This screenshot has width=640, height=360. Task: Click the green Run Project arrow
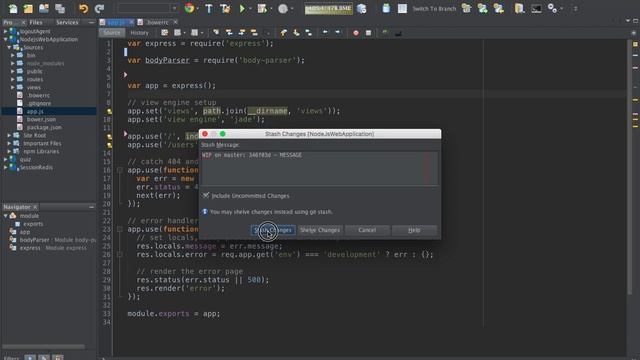242,8
